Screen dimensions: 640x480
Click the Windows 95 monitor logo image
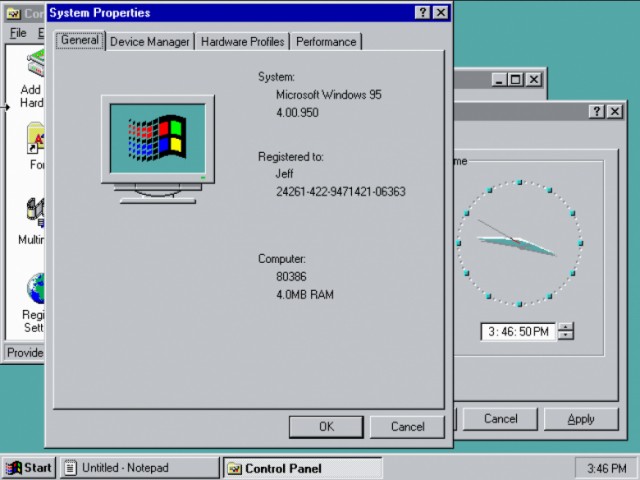coord(158,149)
